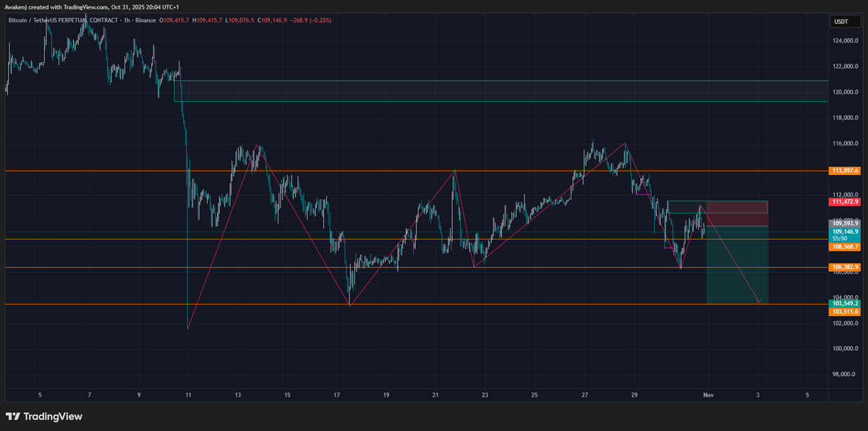868x431 pixels.
Task: Select the 113,897.6 orange price label
Action: (844, 171)
